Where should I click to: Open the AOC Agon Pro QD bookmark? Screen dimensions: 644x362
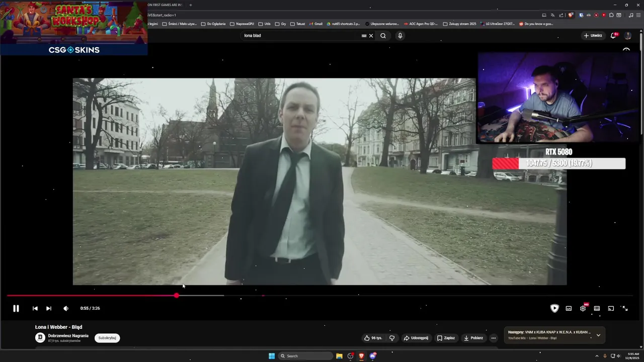421,24
